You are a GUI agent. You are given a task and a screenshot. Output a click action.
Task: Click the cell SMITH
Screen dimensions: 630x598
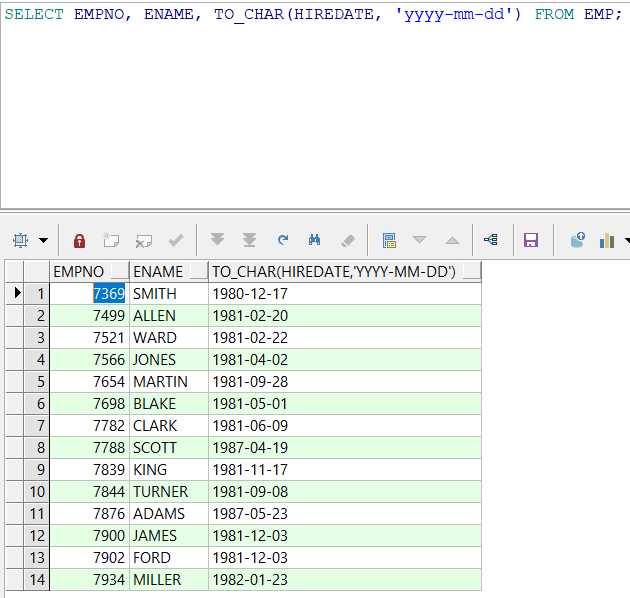click(169, 294)
